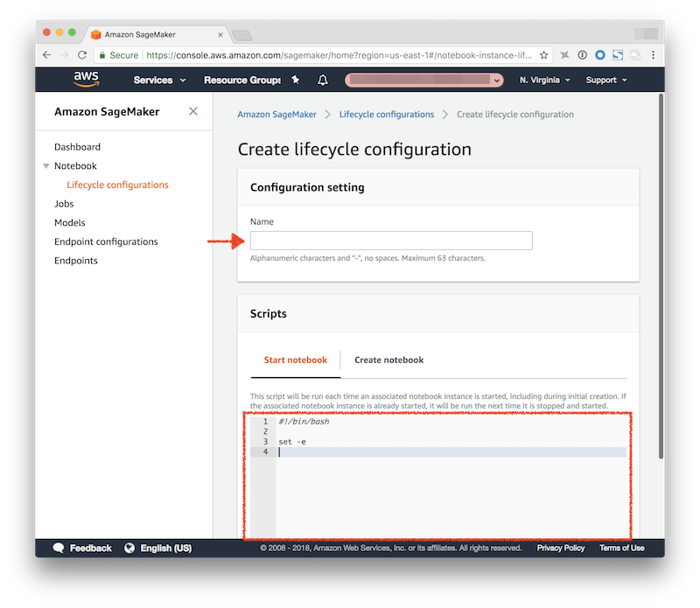700x608 pixels.
Task: Go to Dashboard in the sidebar
Action: (77, 147)
